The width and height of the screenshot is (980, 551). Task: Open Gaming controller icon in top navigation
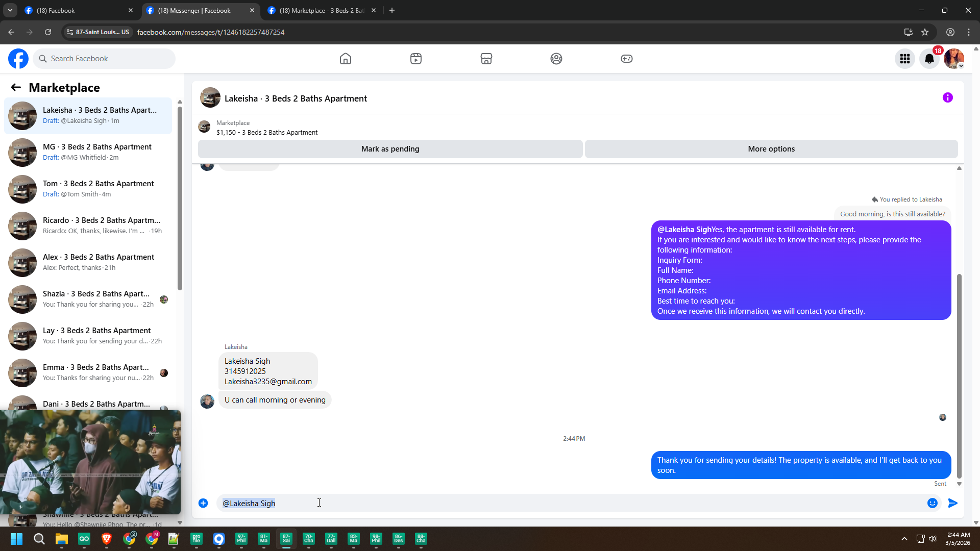[x=627, y=59]
